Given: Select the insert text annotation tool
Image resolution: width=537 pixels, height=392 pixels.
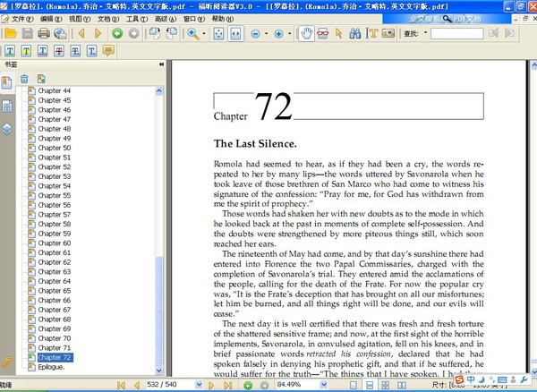Looking at the screenshot, I should (92, 51).
